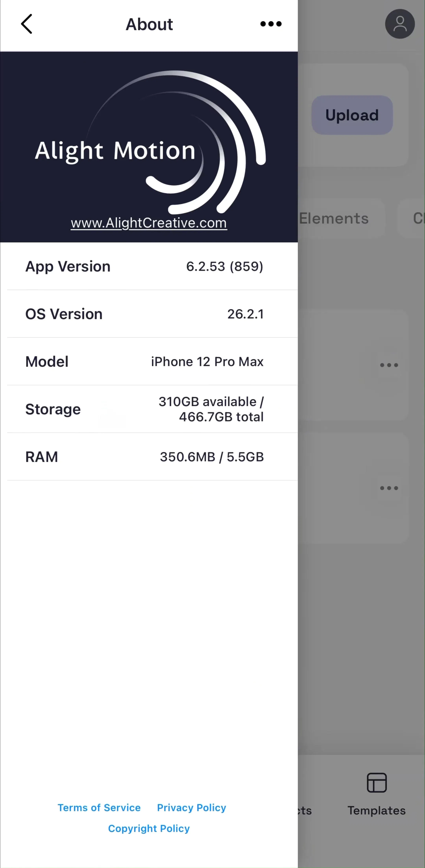The width and height of the screenshot is (425, 868).
Task: Tap the App Version label
Action: 68,267
